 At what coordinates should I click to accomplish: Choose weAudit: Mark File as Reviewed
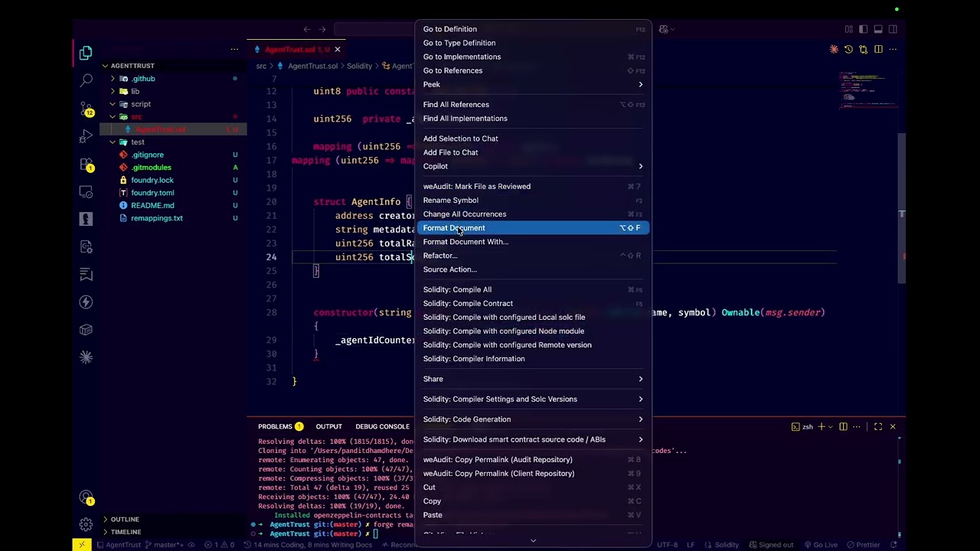pos(533,187)
